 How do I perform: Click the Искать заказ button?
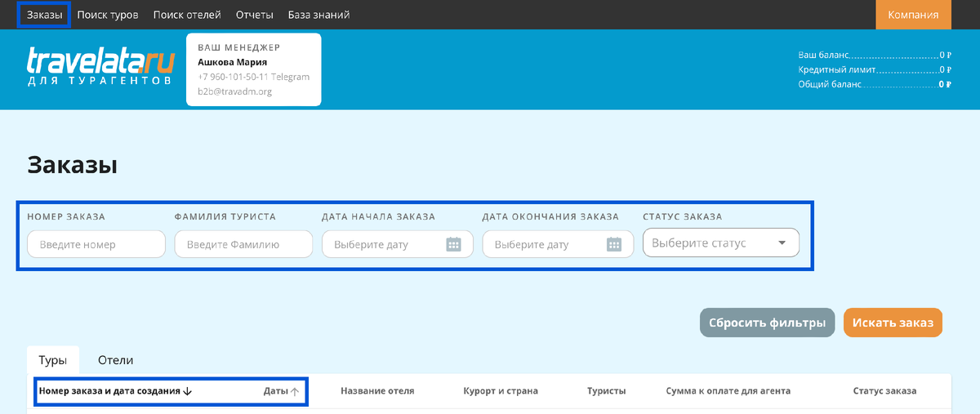coord(893,323)
